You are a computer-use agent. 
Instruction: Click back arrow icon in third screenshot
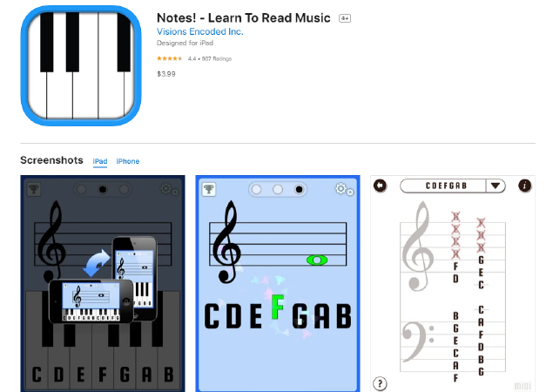point(380,186)
